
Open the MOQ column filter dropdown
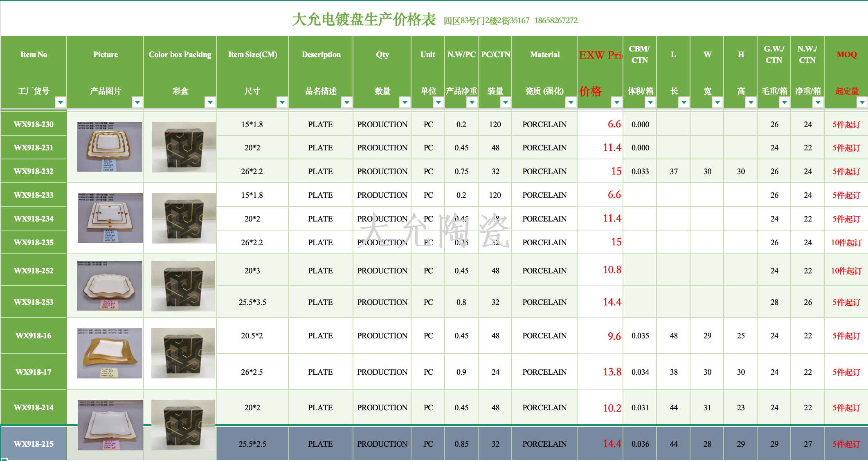862,102
